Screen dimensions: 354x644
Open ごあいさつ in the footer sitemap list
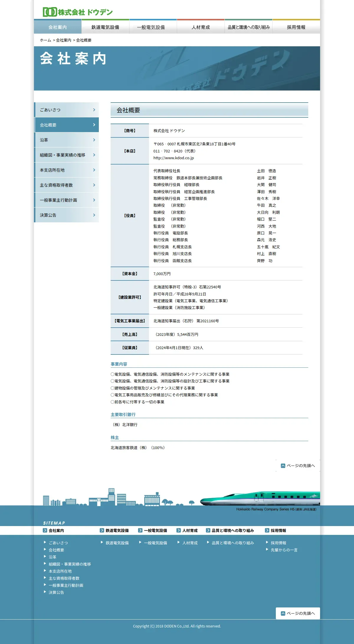58,543
